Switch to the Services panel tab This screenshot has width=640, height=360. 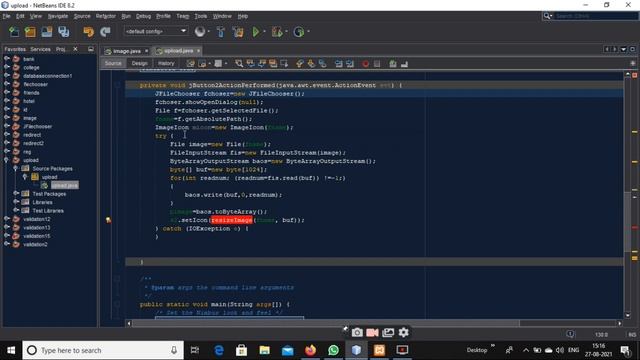tap(40, 49)
